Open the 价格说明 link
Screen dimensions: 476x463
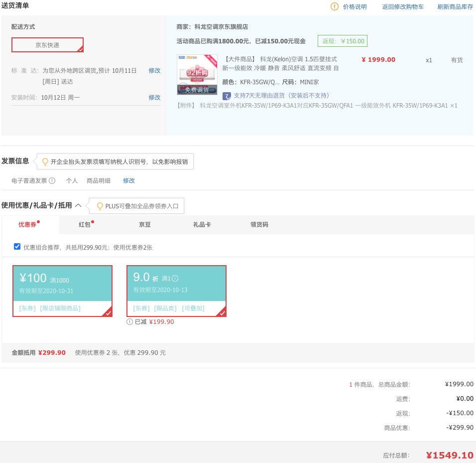(x=355, y=6)
